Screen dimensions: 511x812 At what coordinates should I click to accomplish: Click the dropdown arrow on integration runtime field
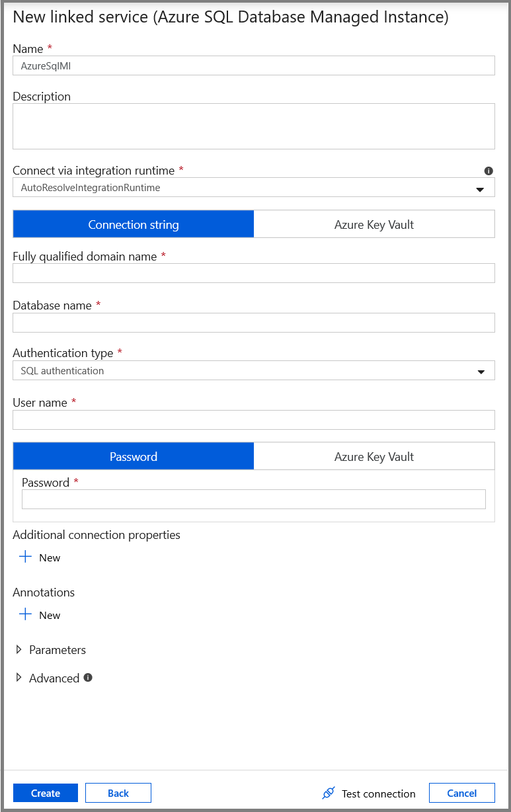[x=481, y=187]
